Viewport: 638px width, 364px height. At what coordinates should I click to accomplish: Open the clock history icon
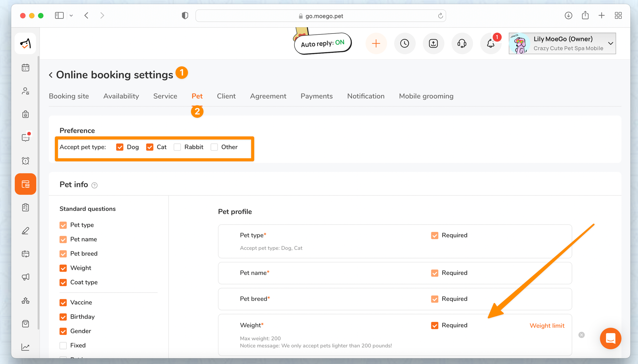tap(404, 43)
